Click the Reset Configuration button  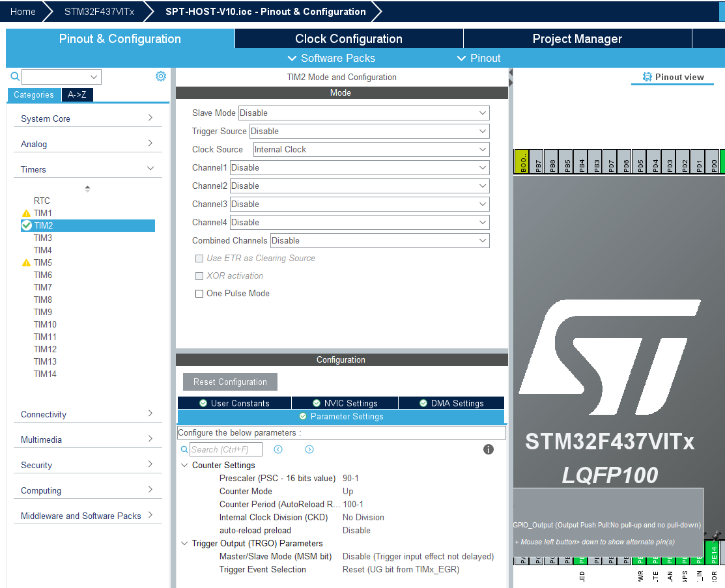click(230, 382)
